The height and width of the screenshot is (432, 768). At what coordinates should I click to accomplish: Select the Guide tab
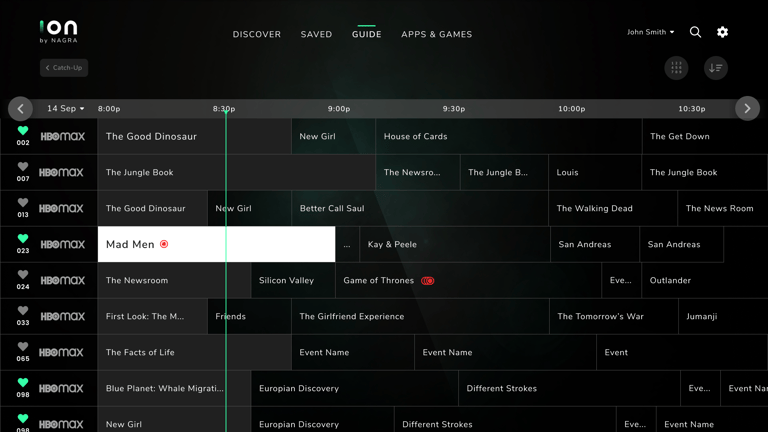pyautogui.click(x=366, y=34)
